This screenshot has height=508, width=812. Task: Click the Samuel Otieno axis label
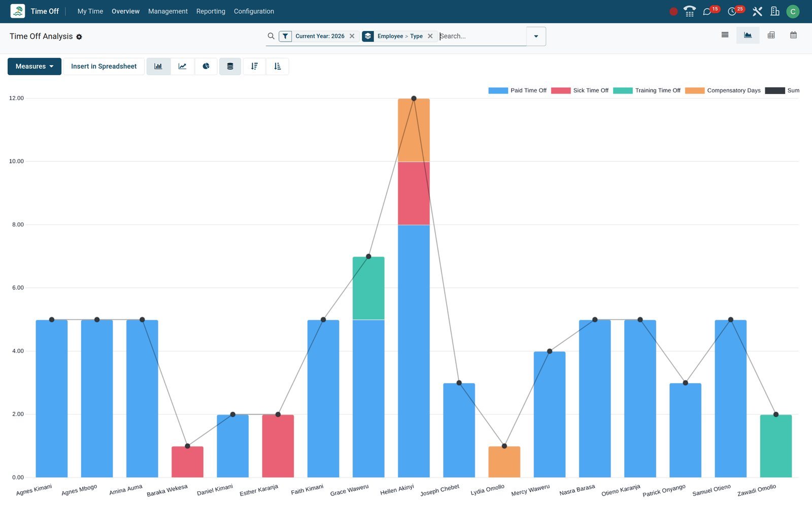pyautogui.click(x=712, y=490)
